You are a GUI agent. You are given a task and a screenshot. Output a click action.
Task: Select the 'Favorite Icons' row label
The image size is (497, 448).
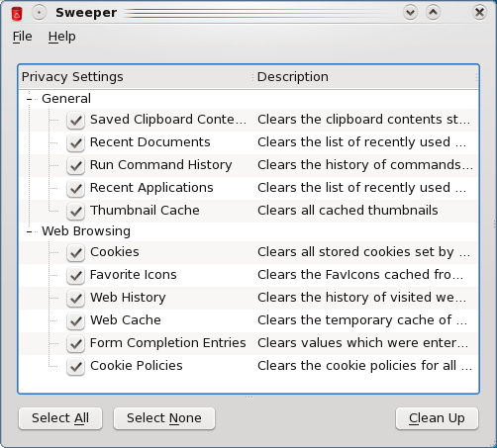click(x=134, y=275)
